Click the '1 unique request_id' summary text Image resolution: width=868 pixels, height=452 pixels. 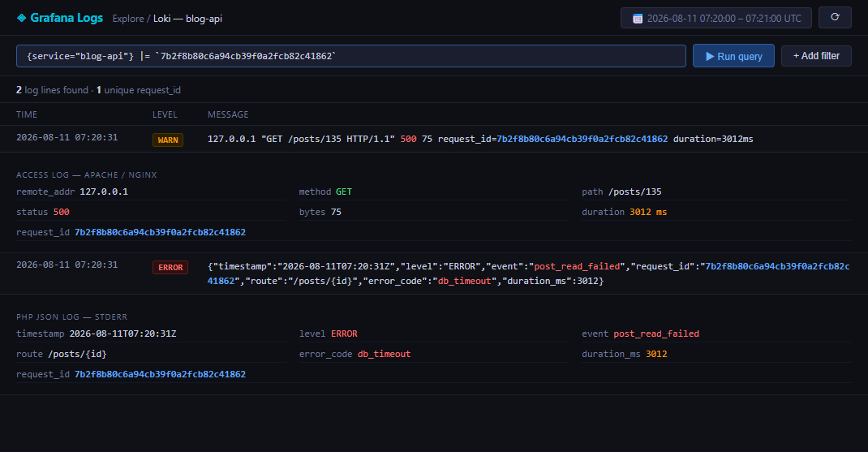(139, 90)
